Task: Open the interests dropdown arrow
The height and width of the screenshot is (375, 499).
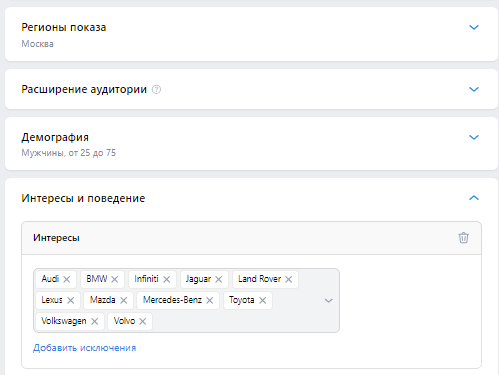Action: 328,301
